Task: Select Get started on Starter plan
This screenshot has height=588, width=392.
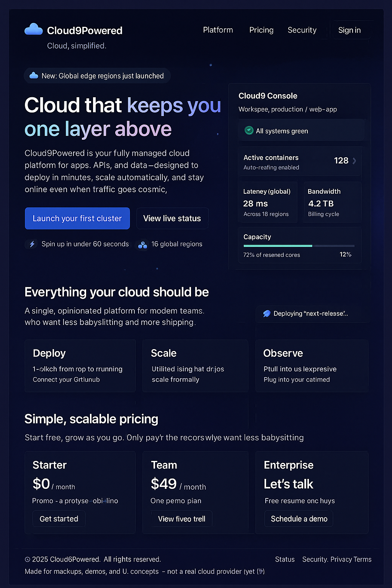Action: [59, 519]
